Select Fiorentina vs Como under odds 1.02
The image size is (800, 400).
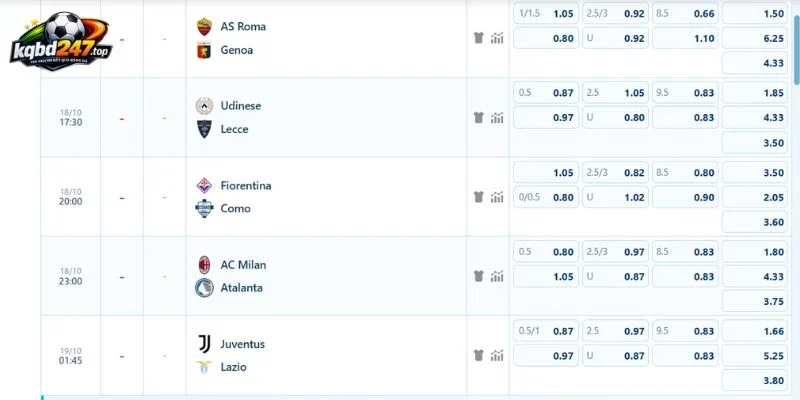[616, 197]
